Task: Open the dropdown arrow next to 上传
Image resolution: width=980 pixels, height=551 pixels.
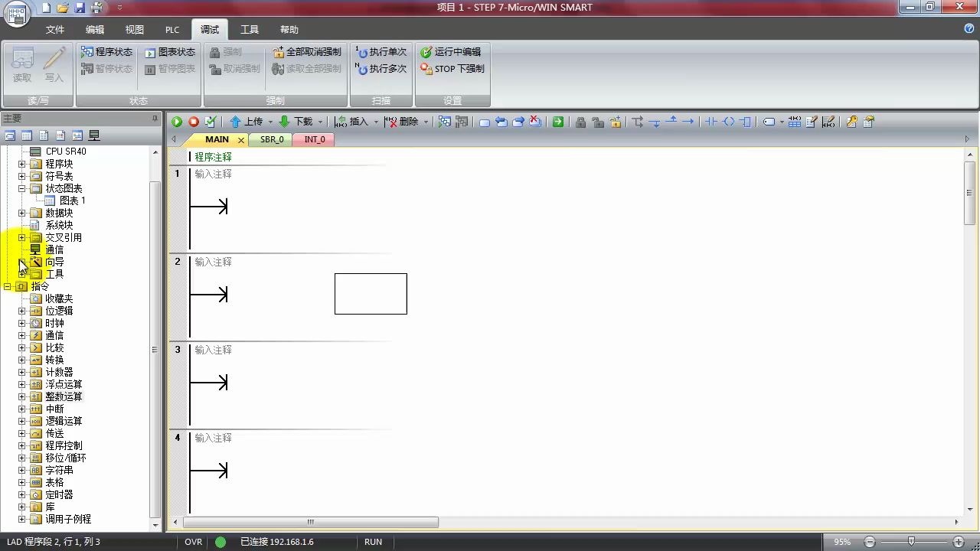Action: tap(270, 122)
